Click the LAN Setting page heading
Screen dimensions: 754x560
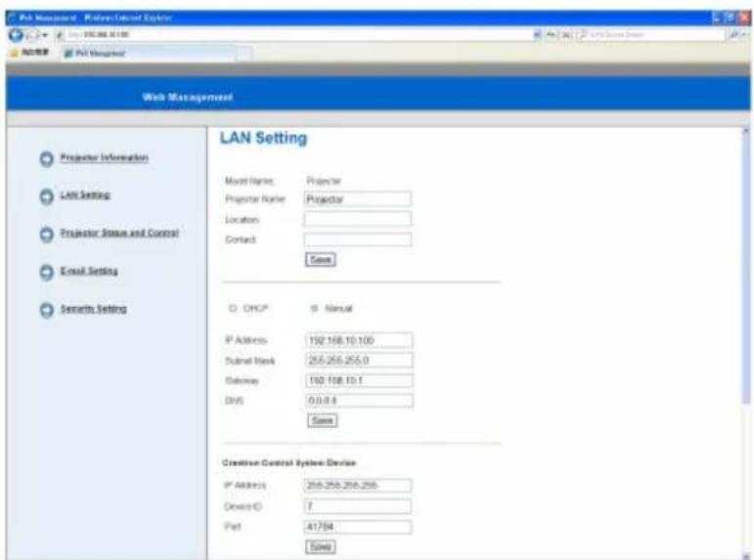click(263, 138)
